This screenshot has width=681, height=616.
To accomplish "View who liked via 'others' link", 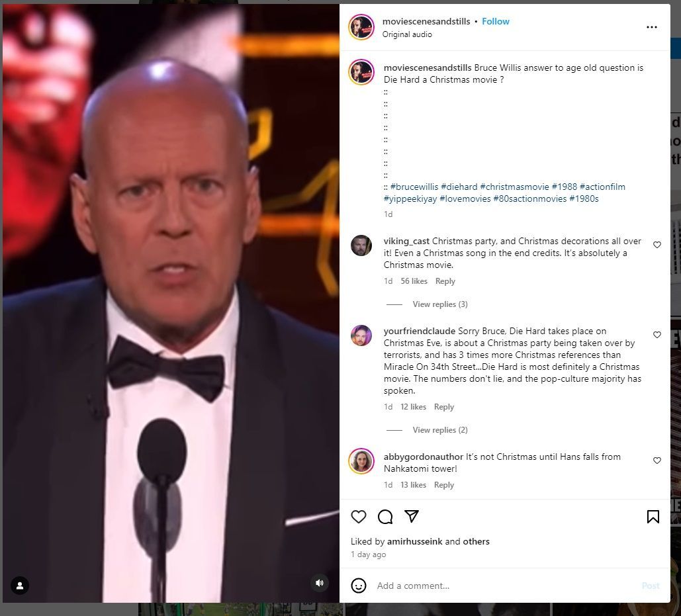I will pyautogui.click(x=476, y=541).
